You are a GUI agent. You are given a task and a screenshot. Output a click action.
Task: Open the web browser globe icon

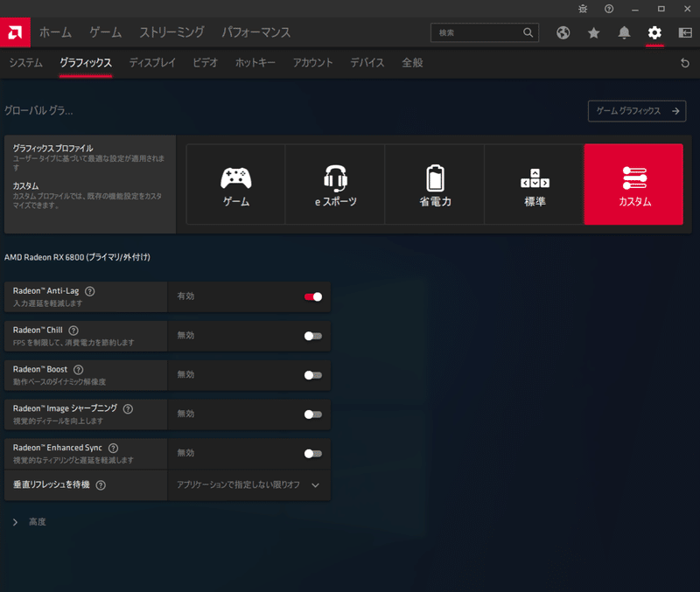(563, 32)
